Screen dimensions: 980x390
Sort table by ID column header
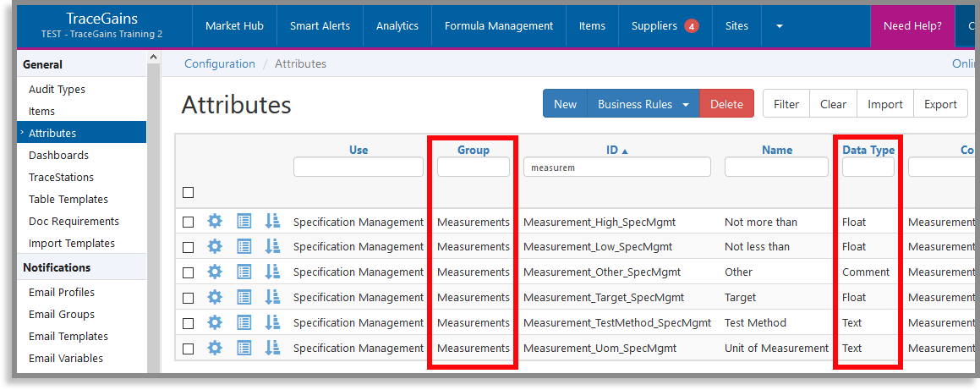coord(617,150)
